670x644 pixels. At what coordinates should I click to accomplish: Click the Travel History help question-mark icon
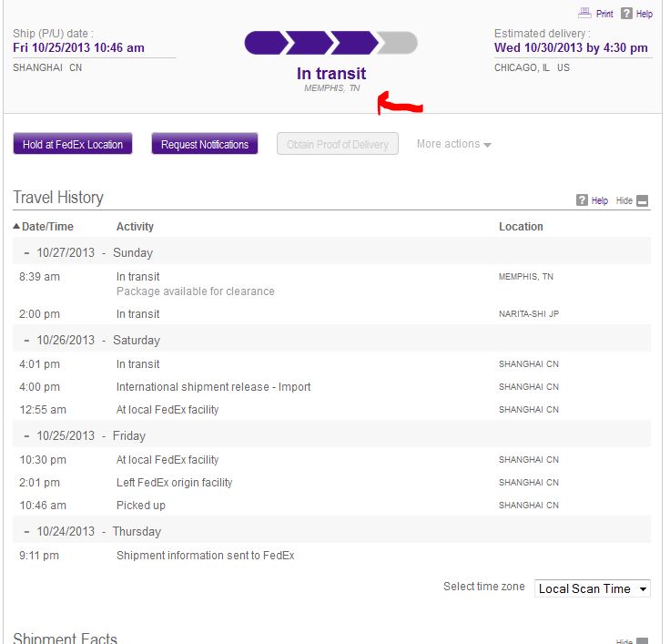click(582, 199)
